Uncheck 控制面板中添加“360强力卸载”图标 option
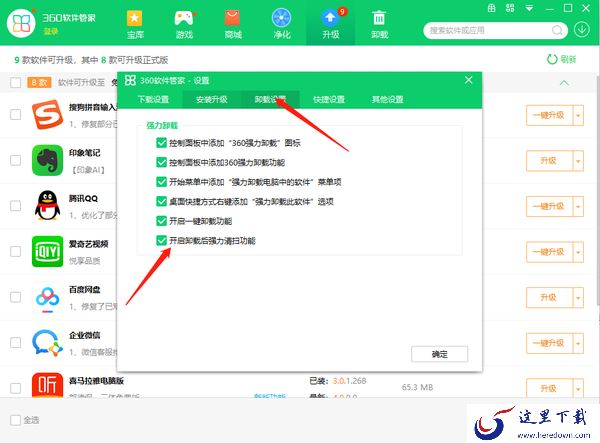 coord(161,143)
